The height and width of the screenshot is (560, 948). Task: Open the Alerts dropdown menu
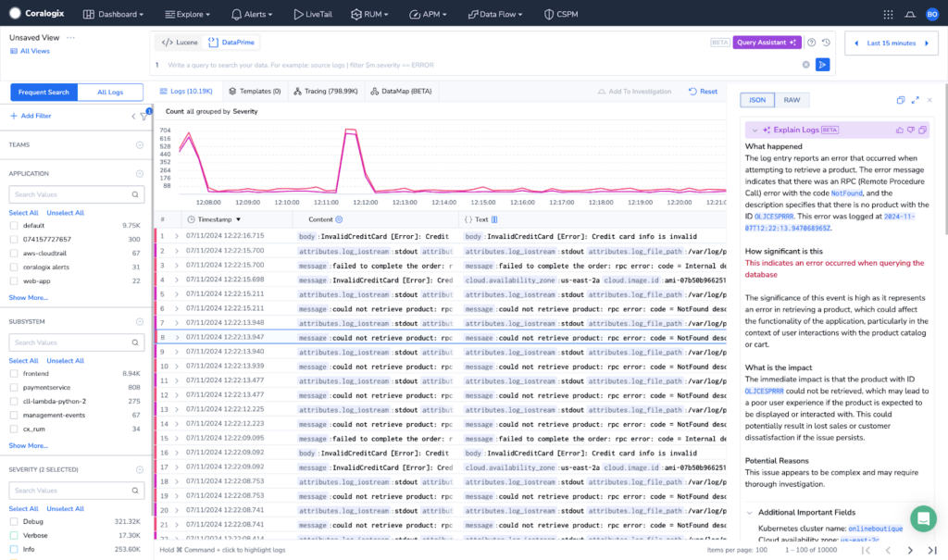252,14
